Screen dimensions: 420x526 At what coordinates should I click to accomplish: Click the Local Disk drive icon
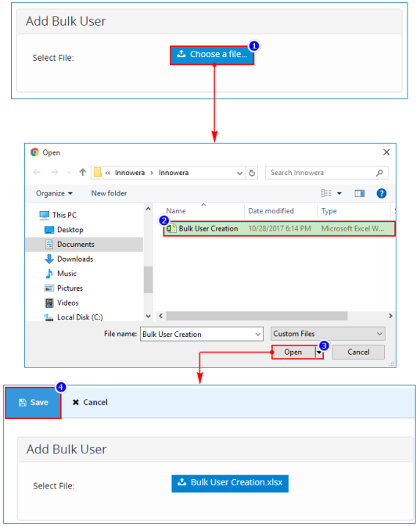coord(48,317)
